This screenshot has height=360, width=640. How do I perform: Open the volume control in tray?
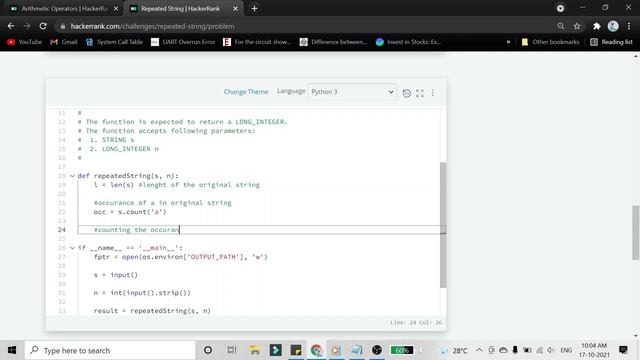551,350
